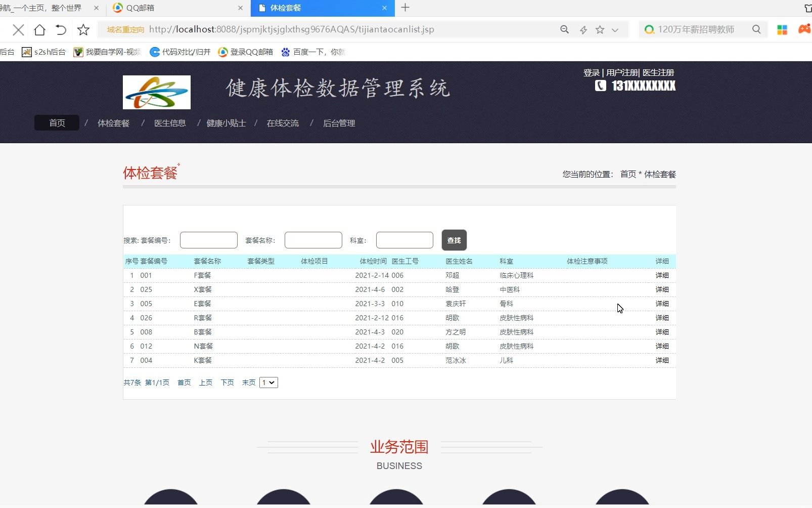
Task: Open the game controller icon
Action: pyautogui.click(x=804, y=29)
